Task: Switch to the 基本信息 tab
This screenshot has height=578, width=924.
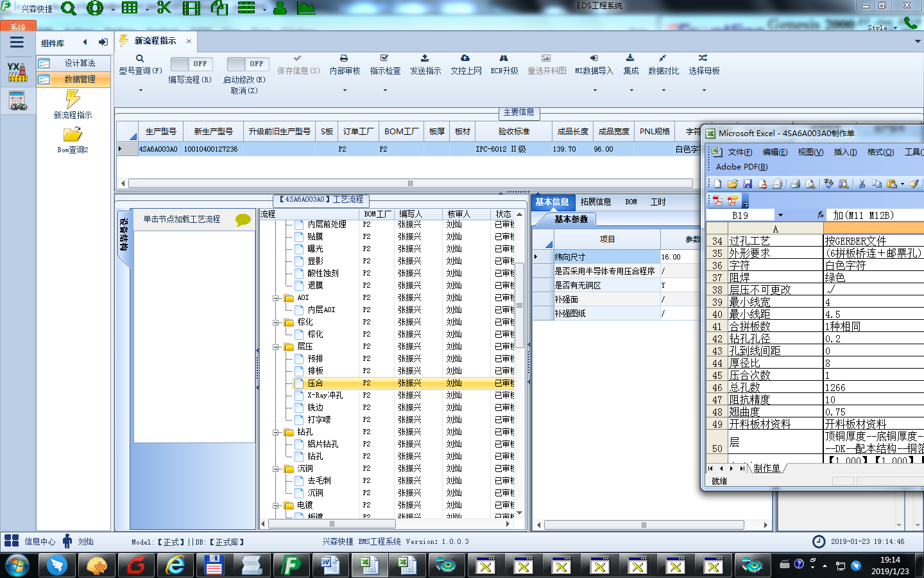Action: click(552, 202)
